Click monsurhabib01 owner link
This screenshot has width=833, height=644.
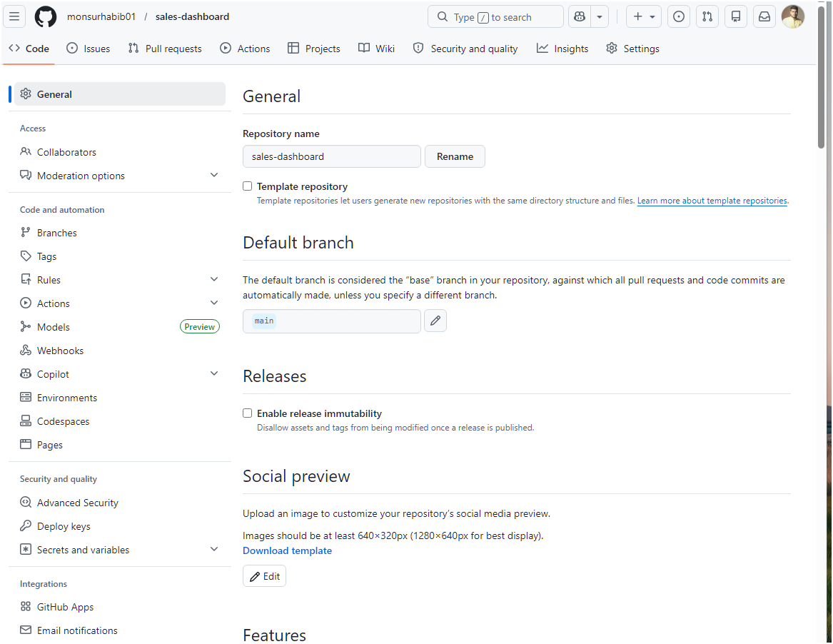[x=101, y=16]
